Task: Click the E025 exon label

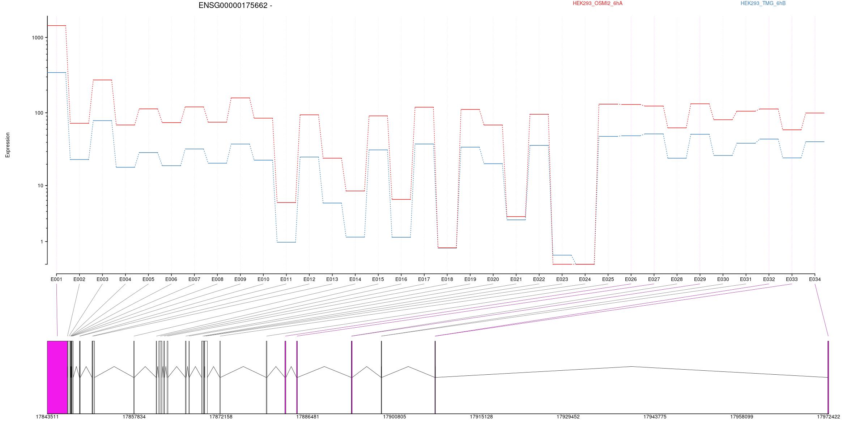Action: (608, 279)
